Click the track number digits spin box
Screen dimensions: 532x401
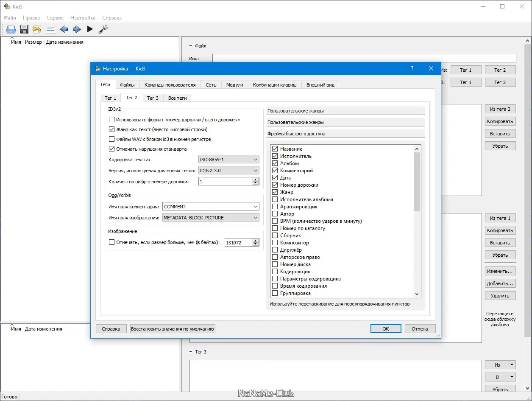(x=229, y=181)
